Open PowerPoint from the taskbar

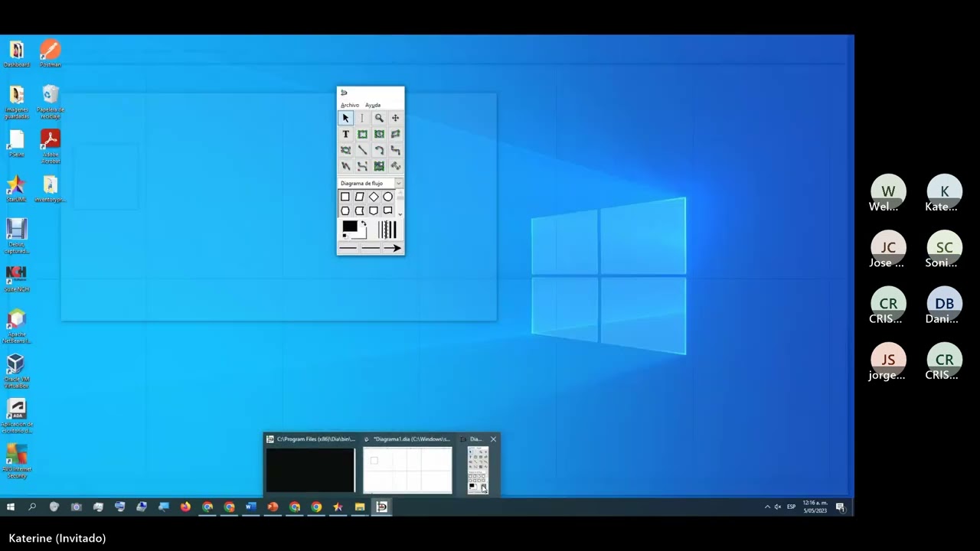(x=273, y=507)
